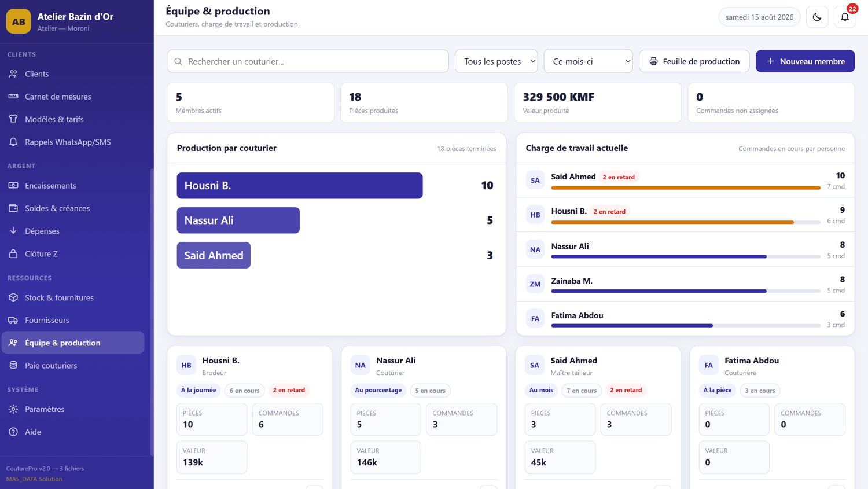This screenshot has width=868, height=489.
Task: Click Feuille de production button
Action: (x=694, y=61)
